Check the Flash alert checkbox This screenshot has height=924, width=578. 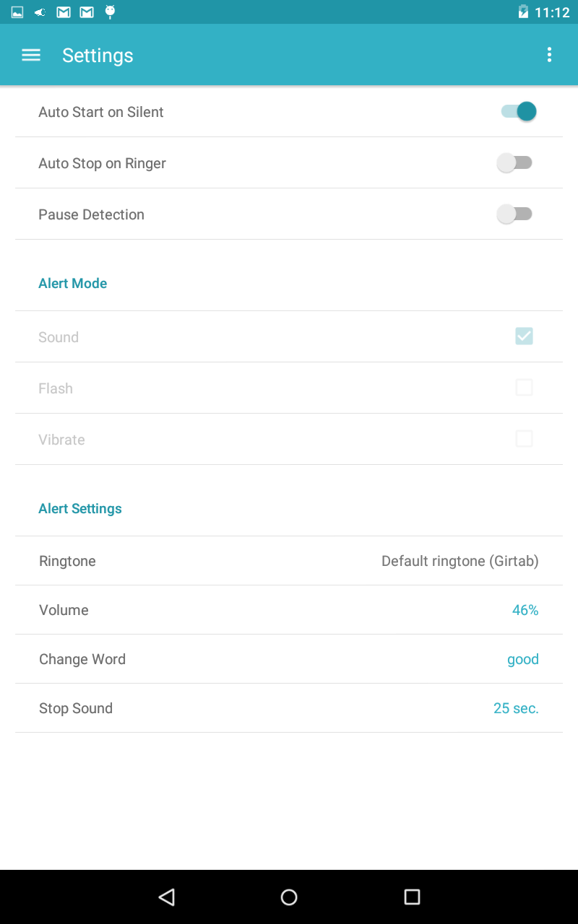click(524, 388)
